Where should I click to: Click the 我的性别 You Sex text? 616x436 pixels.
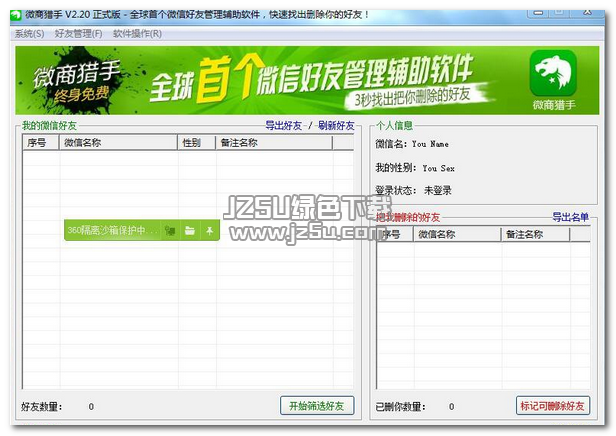click(415, 168)
